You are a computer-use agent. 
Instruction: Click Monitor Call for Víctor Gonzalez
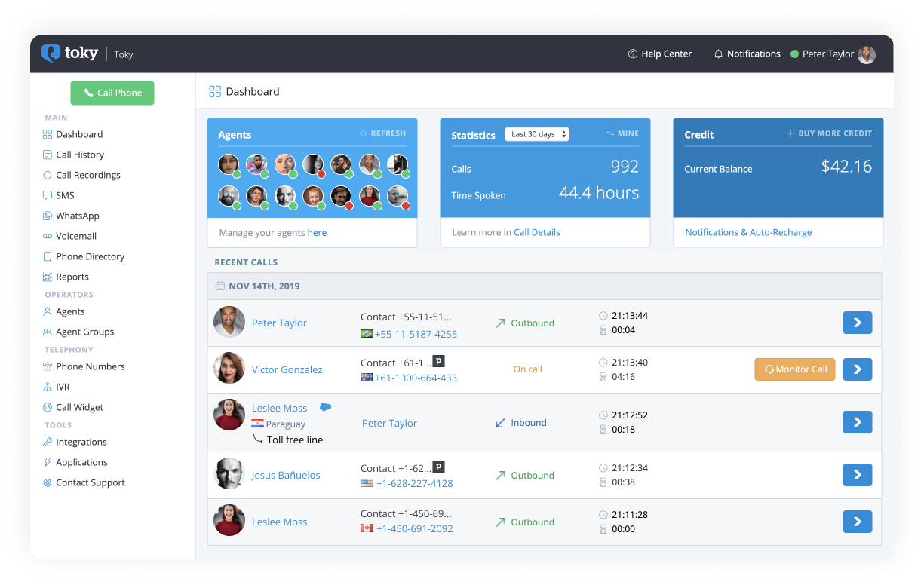pyautogui.click(x=795, y=369)
